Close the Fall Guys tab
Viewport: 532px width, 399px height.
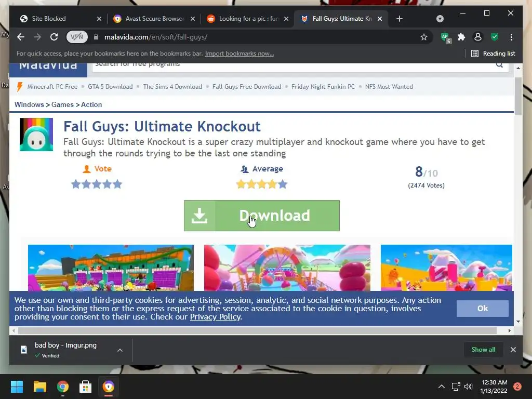point(380,19)
